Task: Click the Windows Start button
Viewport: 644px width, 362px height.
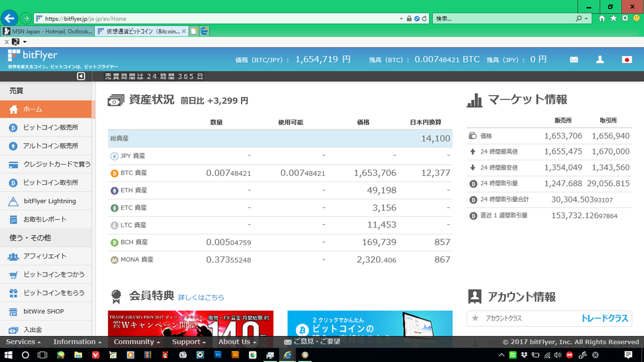Action: tap(9, 355)
